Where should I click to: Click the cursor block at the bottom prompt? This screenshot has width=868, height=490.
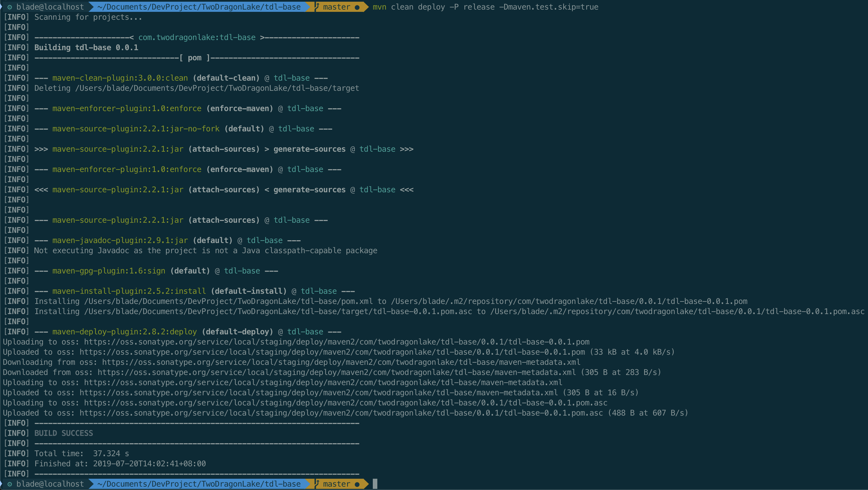(375, 484)
